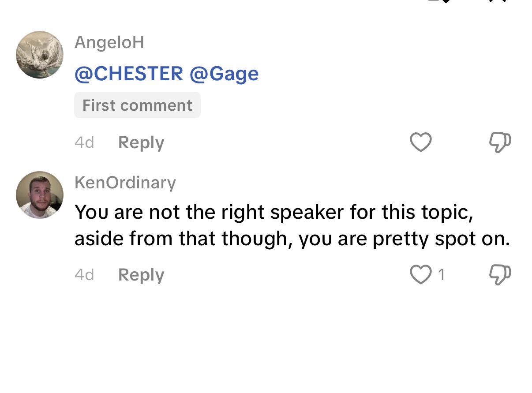Screen dimensions: 532x393
Task: Tap the like count on KenOrdinary's comment
Action: tap(441, 275)
